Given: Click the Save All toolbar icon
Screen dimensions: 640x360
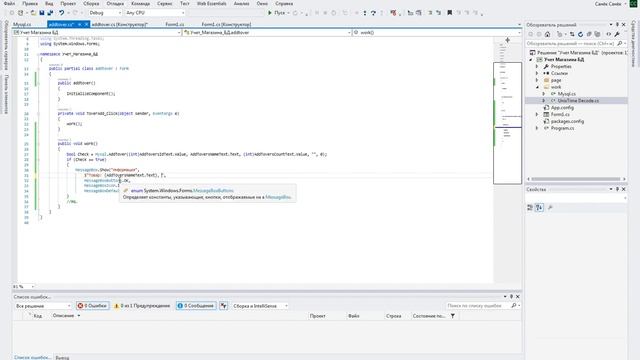Looking at the screenshot, I should tap(50, 13).
